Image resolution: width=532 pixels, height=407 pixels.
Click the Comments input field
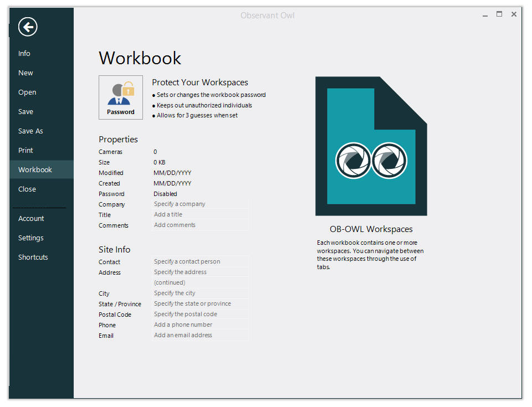click(x=200, y=225)
